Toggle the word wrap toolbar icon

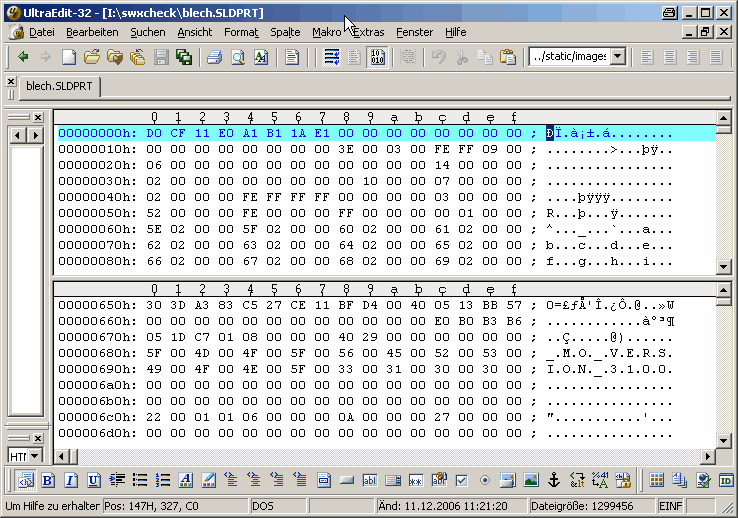tap(331, 57)
